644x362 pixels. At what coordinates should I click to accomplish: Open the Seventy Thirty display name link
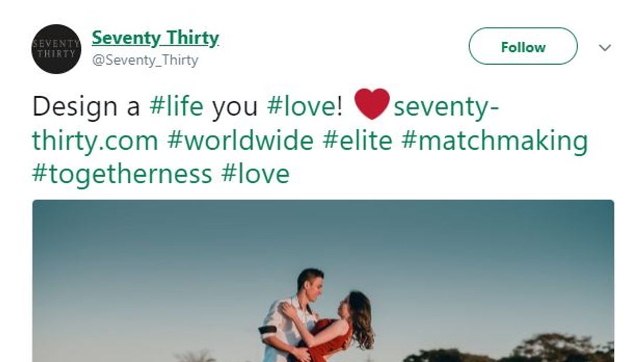(155, 38)
